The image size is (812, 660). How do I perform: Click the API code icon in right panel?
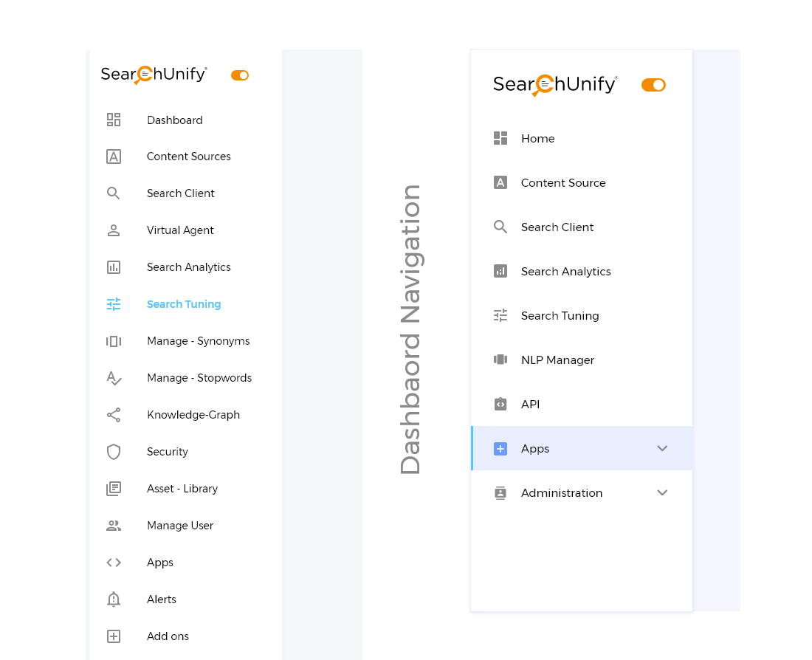(x=500, y=405)
